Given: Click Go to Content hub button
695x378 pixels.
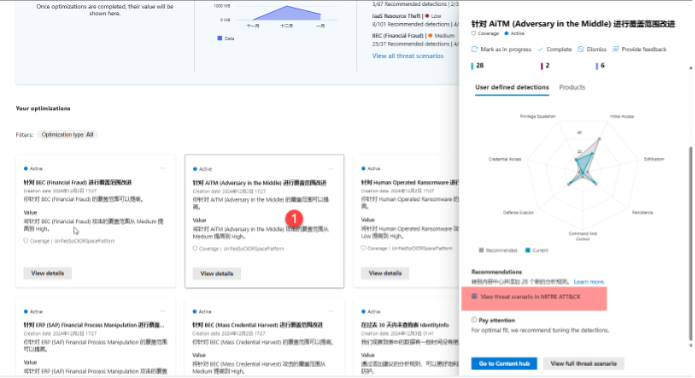Looking at the screenshot, I should (504, 364).
